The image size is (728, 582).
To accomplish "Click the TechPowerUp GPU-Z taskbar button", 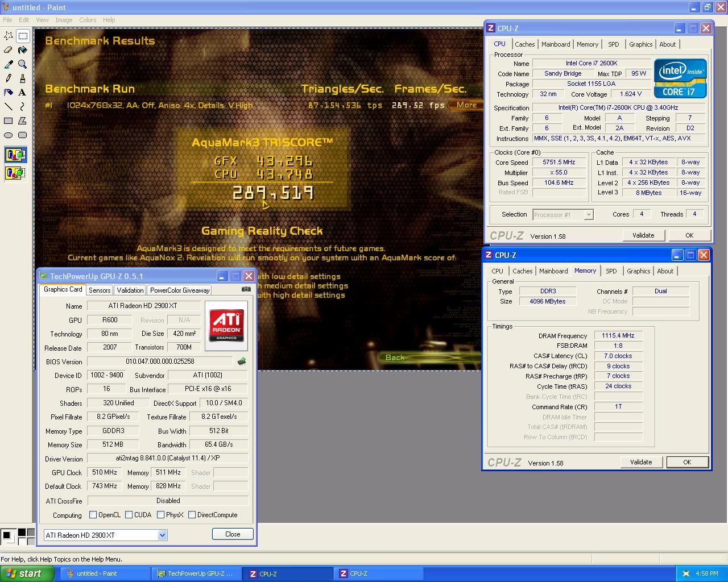I will [197, 573].
